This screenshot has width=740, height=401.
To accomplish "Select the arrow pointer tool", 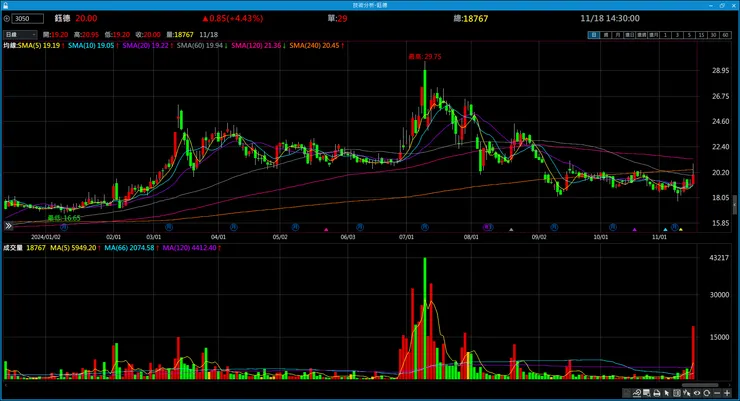I will 667,393.
